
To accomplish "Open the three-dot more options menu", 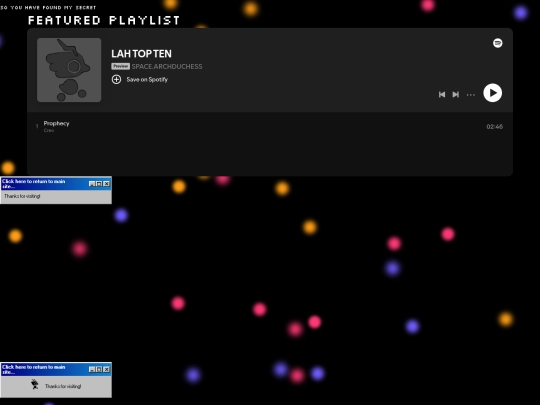I will click(x=470, y=95).
